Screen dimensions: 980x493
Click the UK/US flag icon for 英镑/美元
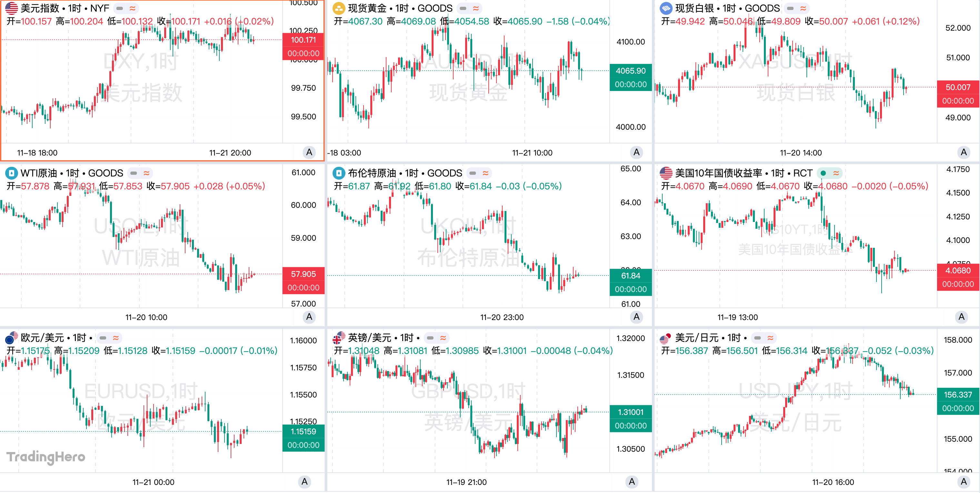coord(338,338)
